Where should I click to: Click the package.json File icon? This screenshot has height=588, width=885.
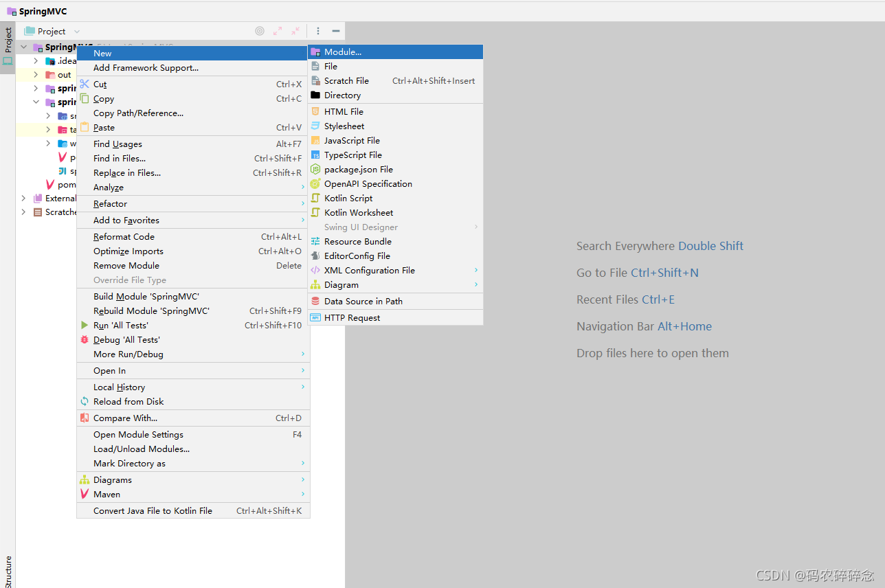[315, 169]
